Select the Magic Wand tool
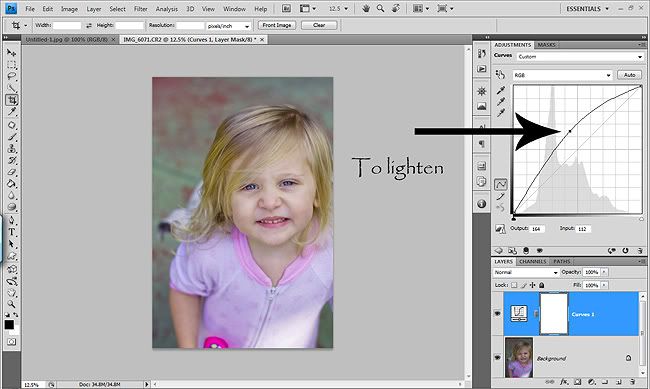 (11, 88)
